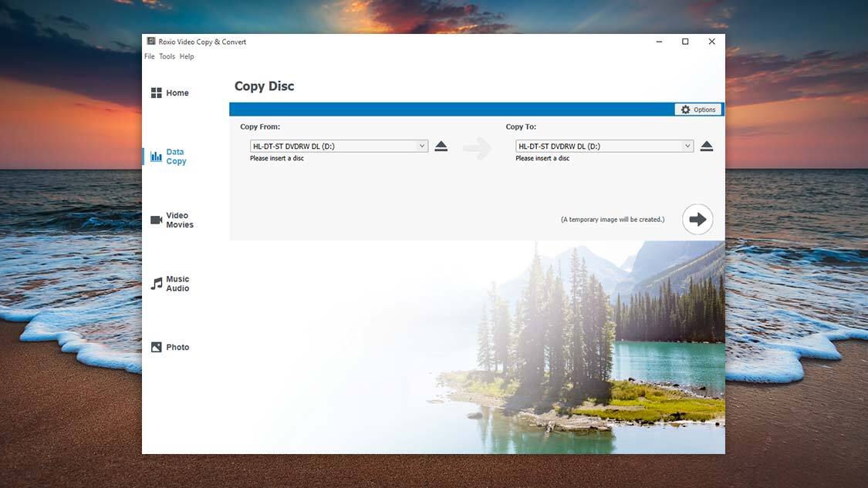Expand the Copy To drive dropdown
The width and height of the screenshot is (868, 488).
click(x=687, y=146)
